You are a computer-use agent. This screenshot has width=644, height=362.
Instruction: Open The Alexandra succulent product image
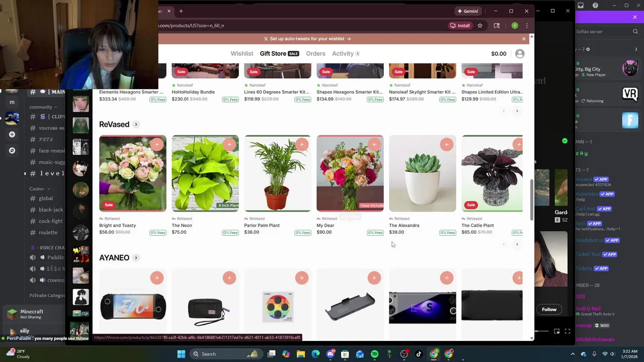423,173
